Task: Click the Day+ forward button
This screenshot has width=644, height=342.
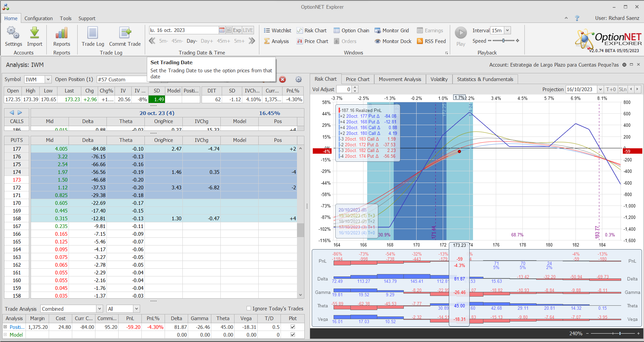Action: (x=207, y=41)
